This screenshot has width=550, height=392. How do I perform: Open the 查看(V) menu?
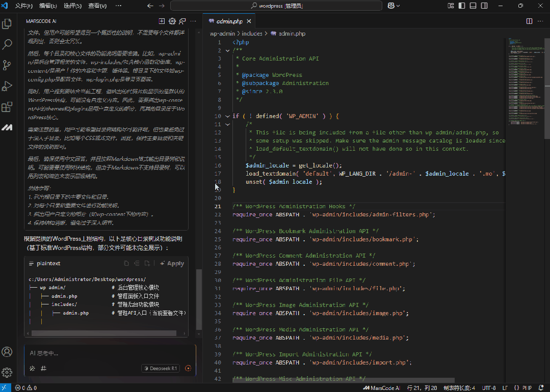pos(97,6)
